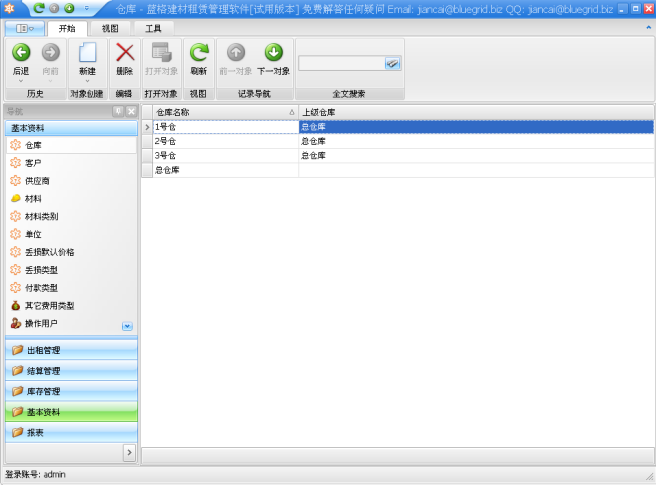The image size is (656, 485).
Task: Open 丢损类型 in the navigation list
Action: [x=71, y=270]
